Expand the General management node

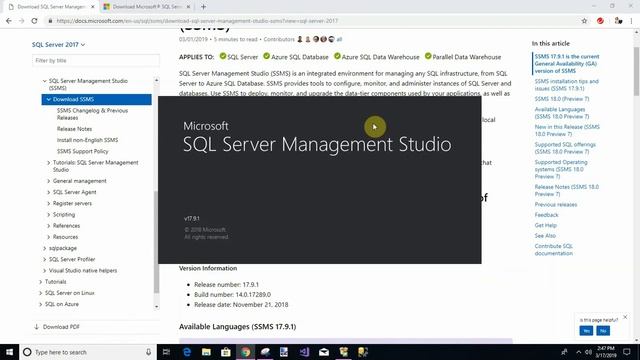(x=49, y=181)
